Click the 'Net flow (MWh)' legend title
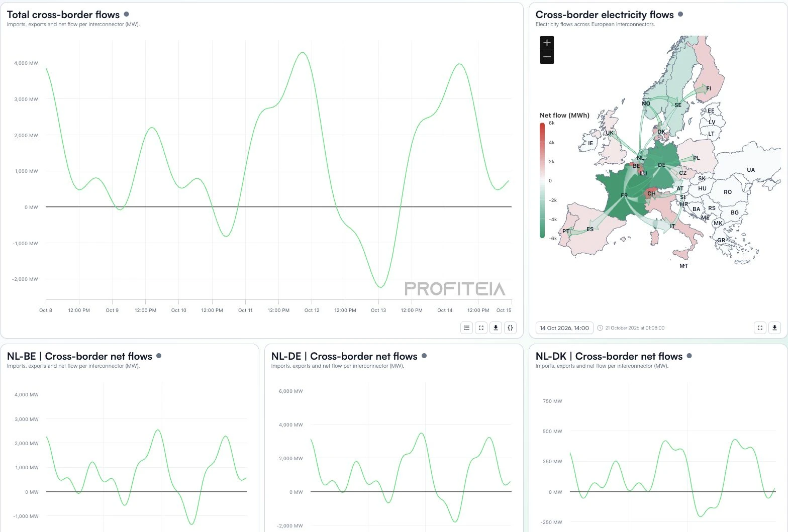This screenshot has width=788, height=532. (x=564, y=115)
